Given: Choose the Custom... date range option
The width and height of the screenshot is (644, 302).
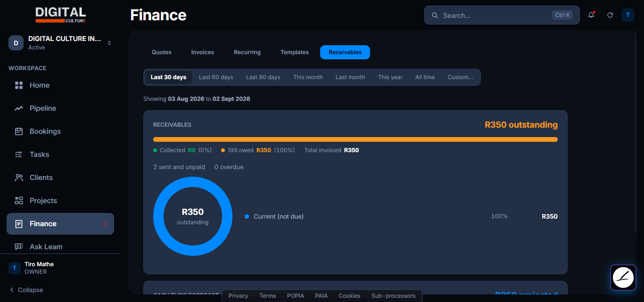Looking at the screenshot, I should pyautogui.click(x=460, y=77).
